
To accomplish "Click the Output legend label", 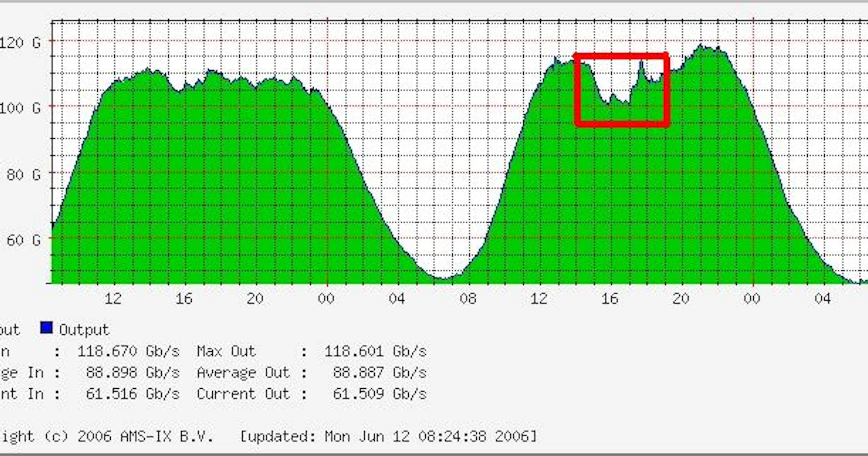I will tap(84, 330).
